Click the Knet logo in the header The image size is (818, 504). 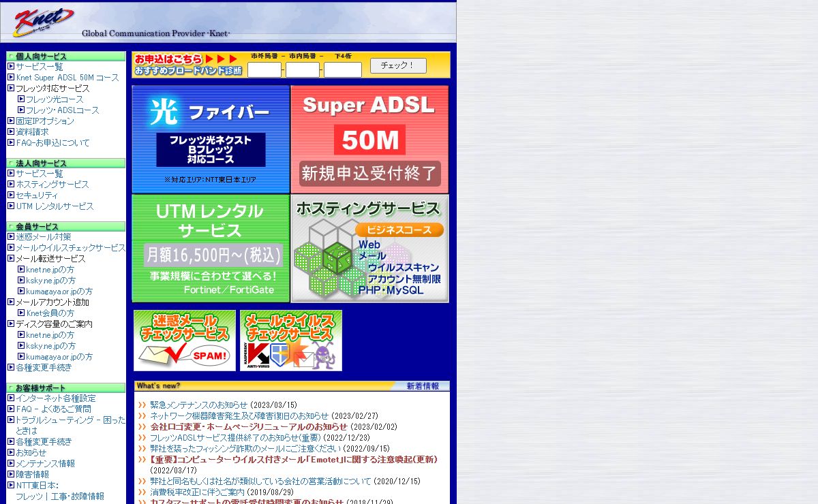click(x=44, y=22)
